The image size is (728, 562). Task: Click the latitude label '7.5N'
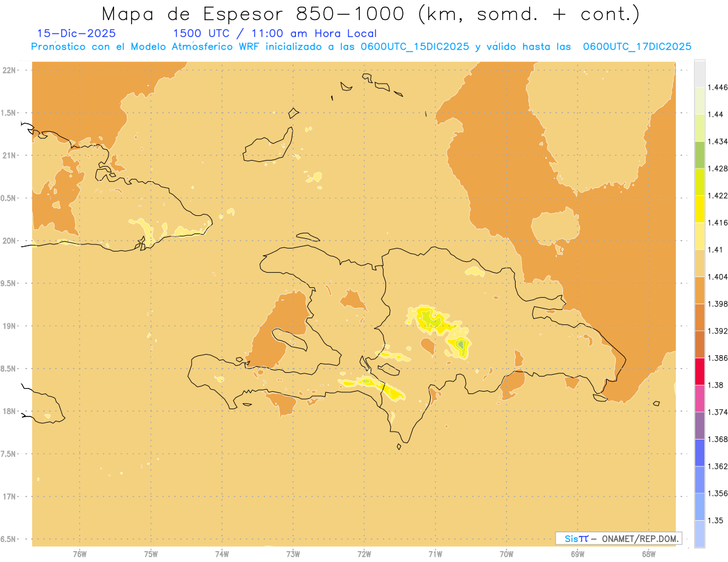pyautogui.click(x=8, y=454)
